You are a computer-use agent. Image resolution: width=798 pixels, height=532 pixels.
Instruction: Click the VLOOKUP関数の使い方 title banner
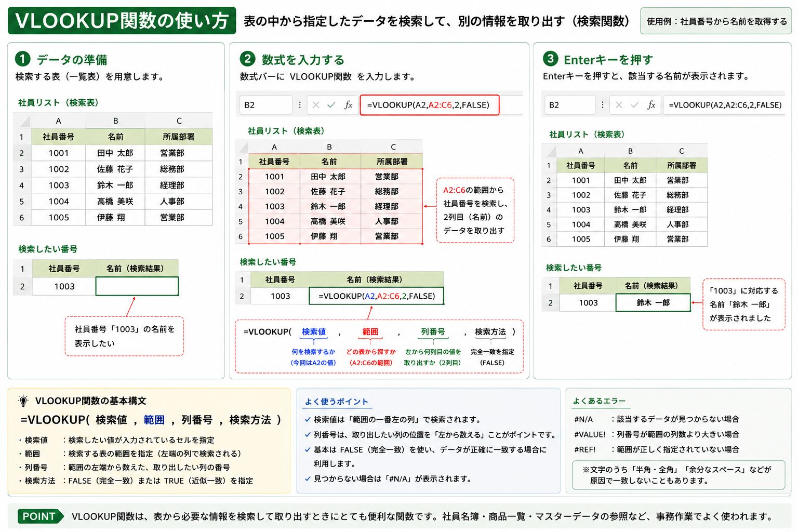click(x=122, y=21)
